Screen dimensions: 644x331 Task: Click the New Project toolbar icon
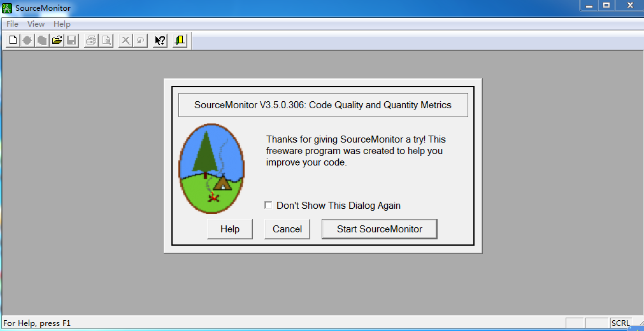point(13,40)
